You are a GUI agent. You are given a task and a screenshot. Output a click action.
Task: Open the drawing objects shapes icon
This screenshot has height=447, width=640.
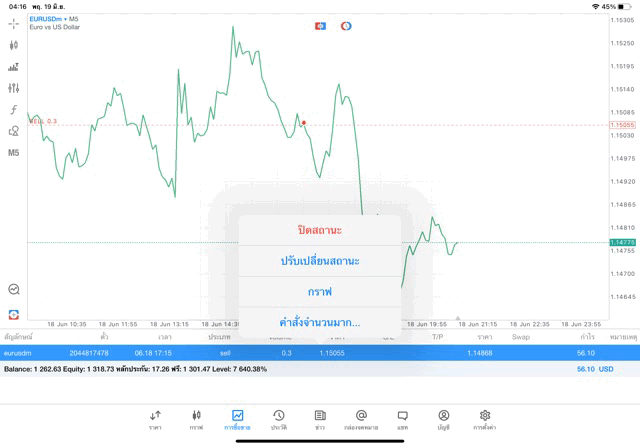tap(13, 131)
